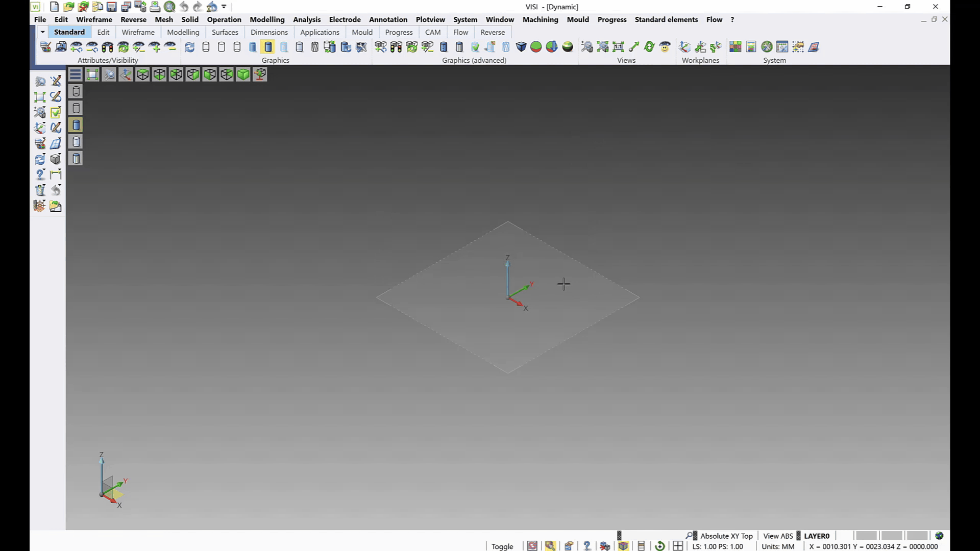980x551 pixels.
Task: Click the first gray swatch in status bar
Action: (x=866, y=536)
